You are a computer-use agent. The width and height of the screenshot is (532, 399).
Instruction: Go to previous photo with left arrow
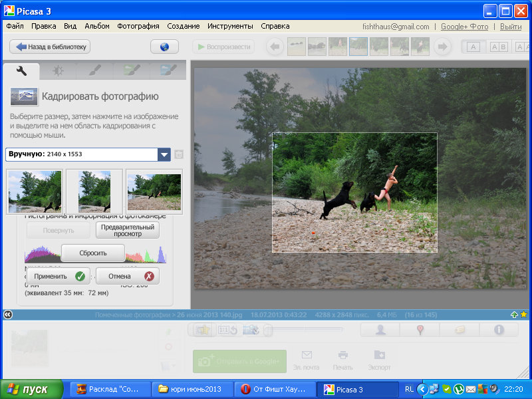(275, 47)
